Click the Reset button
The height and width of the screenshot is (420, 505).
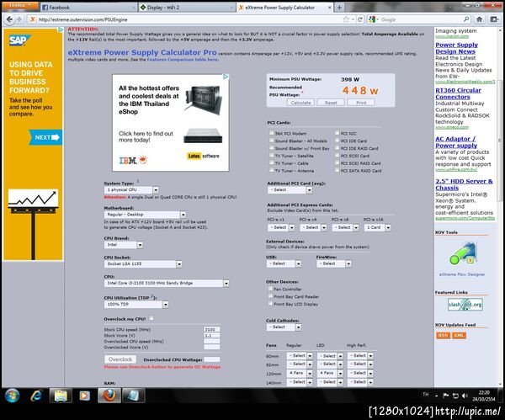click(x=331, y=103)
